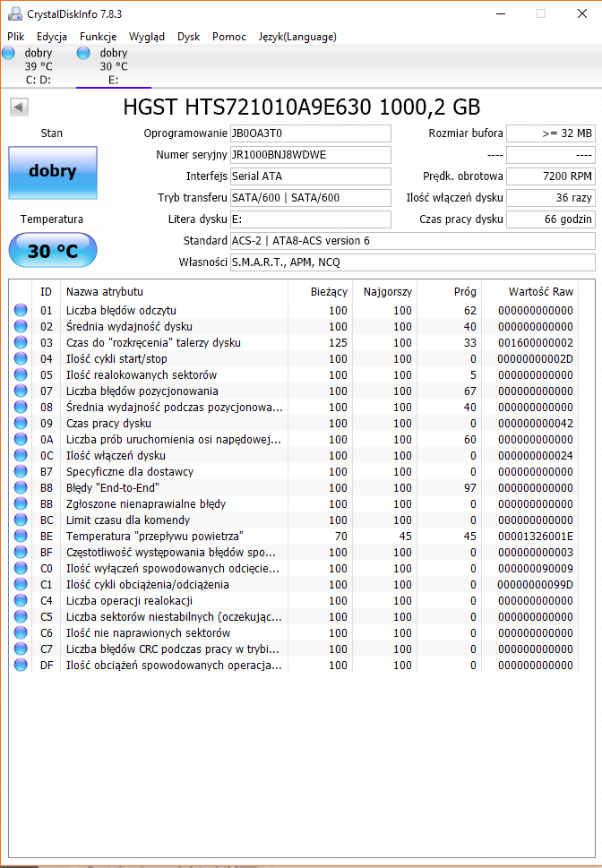Click the serial number field JR1000BNJ8WDWE
602x868 pixels.
pos(311,155)
